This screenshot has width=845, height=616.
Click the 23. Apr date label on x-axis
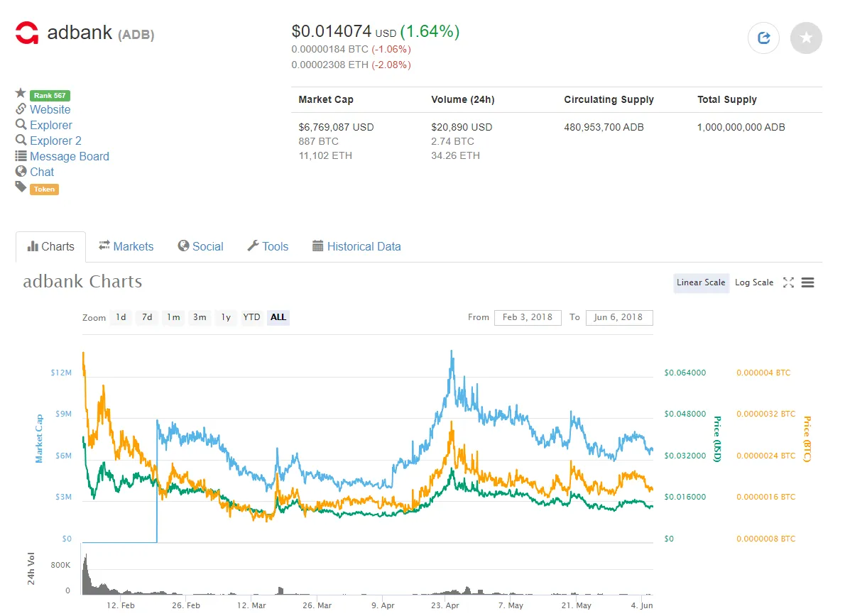point(445,605)
